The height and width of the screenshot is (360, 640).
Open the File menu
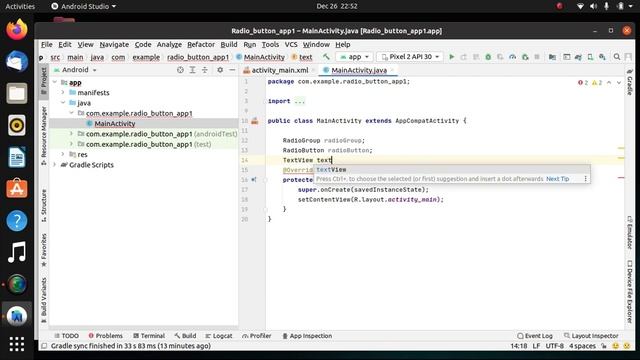tap(47, 44)
